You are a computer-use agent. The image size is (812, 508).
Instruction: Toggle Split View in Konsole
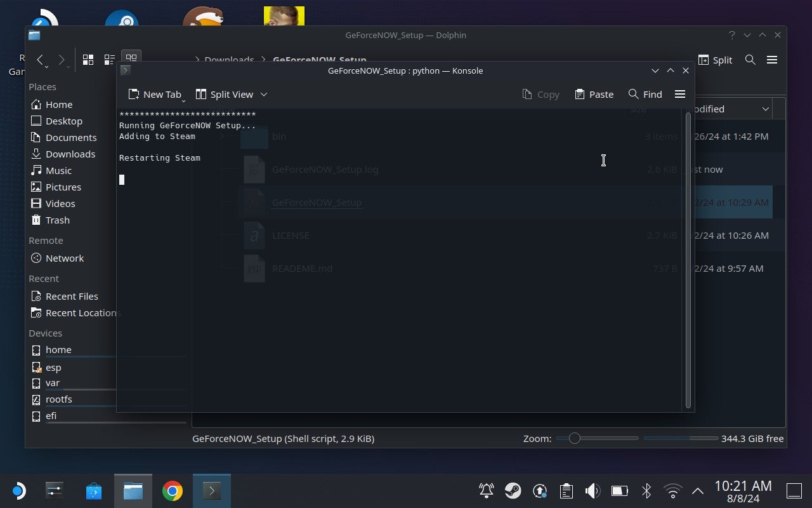click(x=225, y=94)
